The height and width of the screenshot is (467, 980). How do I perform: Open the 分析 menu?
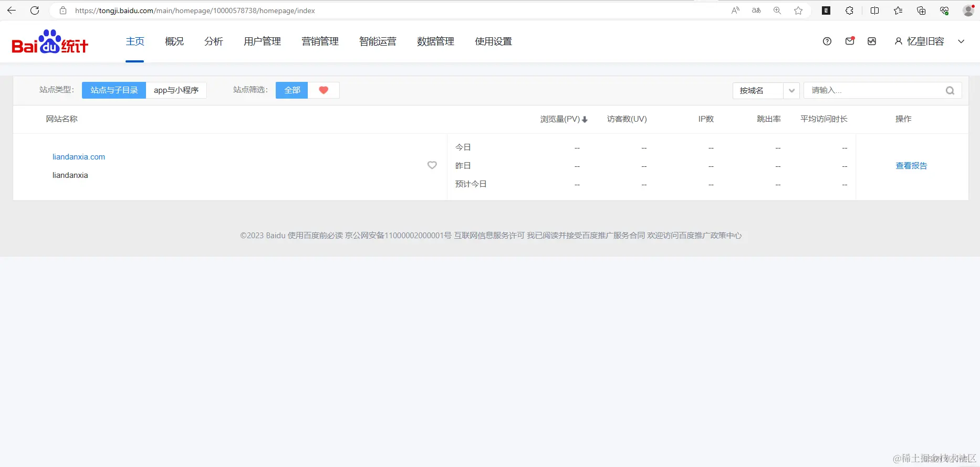(214, 41)
